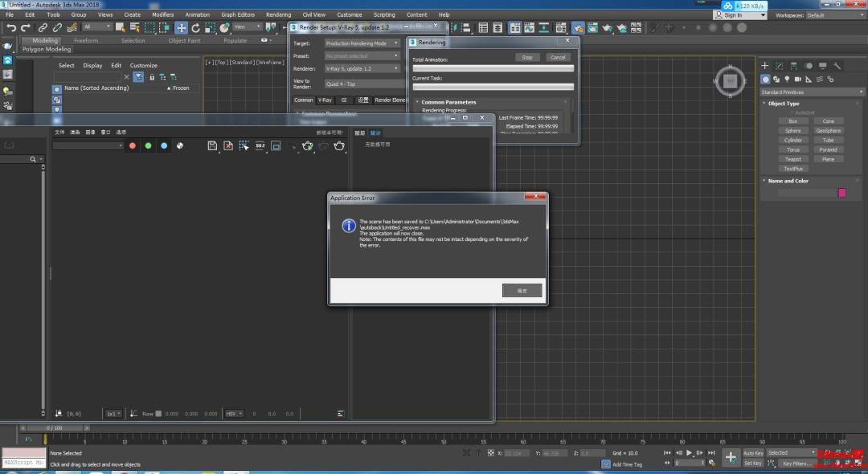The image size is (868, 474).
Task: Choose the Rotate tool in main toolbar
Action: click(x=195, y=27)
